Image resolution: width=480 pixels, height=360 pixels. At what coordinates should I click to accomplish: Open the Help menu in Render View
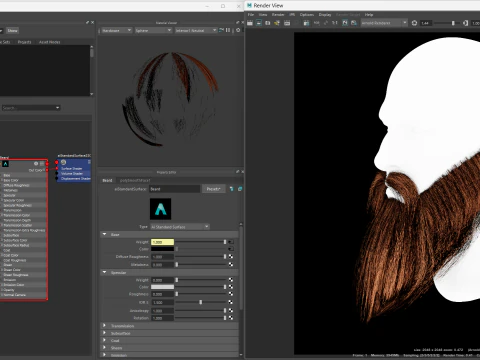click(369, 15)
